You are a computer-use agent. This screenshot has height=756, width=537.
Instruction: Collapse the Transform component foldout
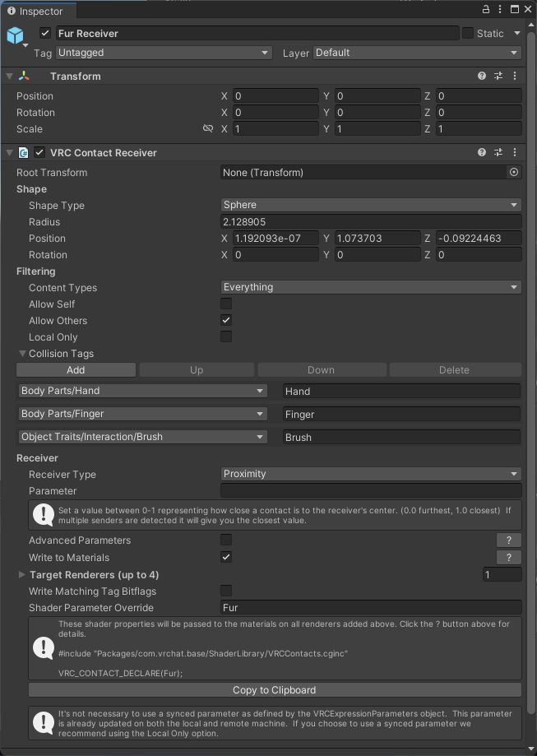[9, 77]
